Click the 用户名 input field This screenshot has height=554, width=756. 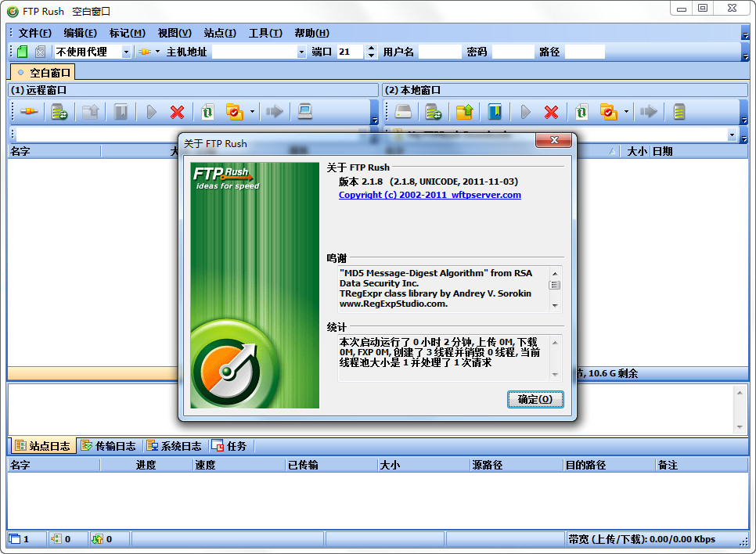pyautogui.click(x=440, y=52)
